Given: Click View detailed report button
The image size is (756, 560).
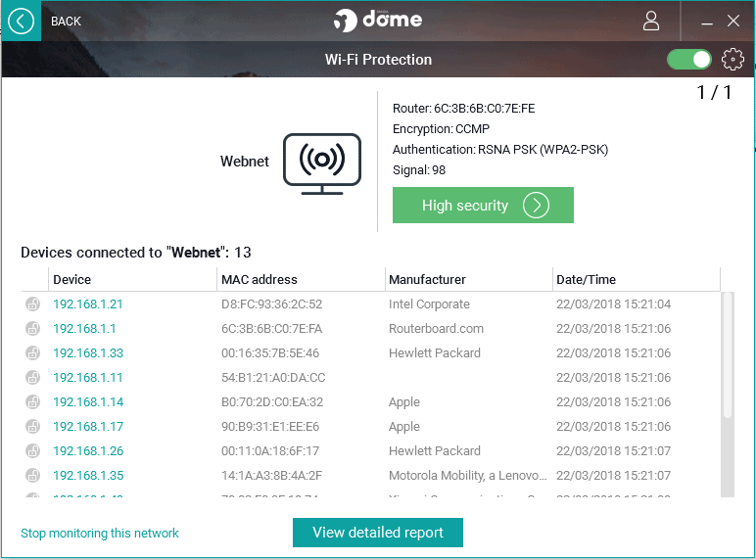Looking at the screenshot, I should [x=378, y=533].
